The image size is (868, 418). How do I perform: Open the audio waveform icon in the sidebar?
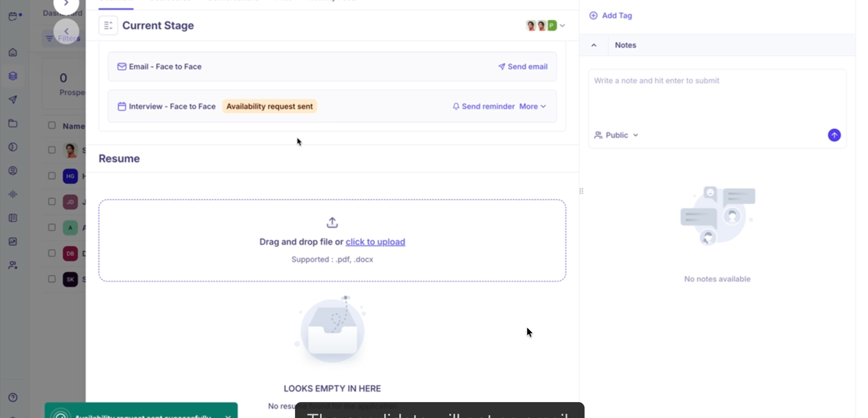click(x=13, y=194)
